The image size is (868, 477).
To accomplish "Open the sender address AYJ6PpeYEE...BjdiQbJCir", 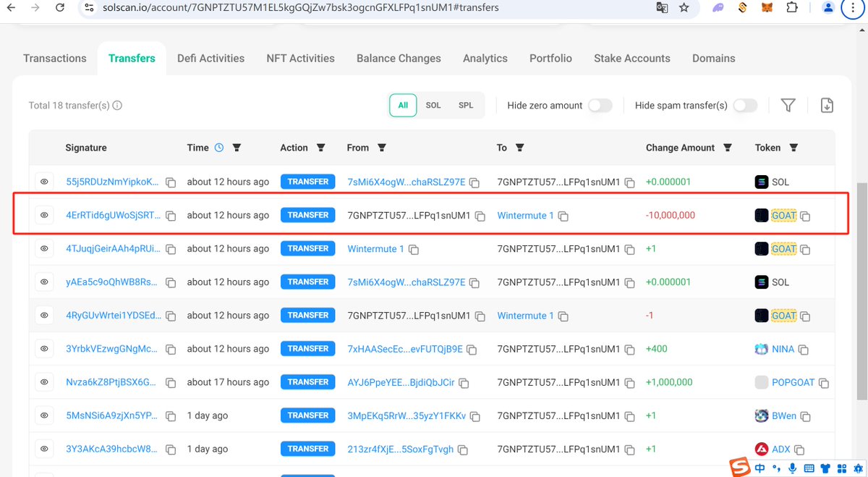I will point(401,382).
